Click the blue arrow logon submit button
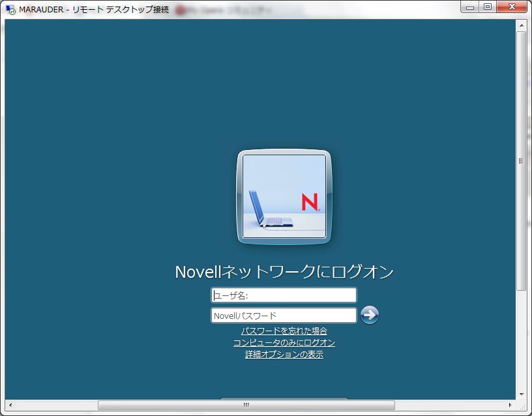 [370, 315]
